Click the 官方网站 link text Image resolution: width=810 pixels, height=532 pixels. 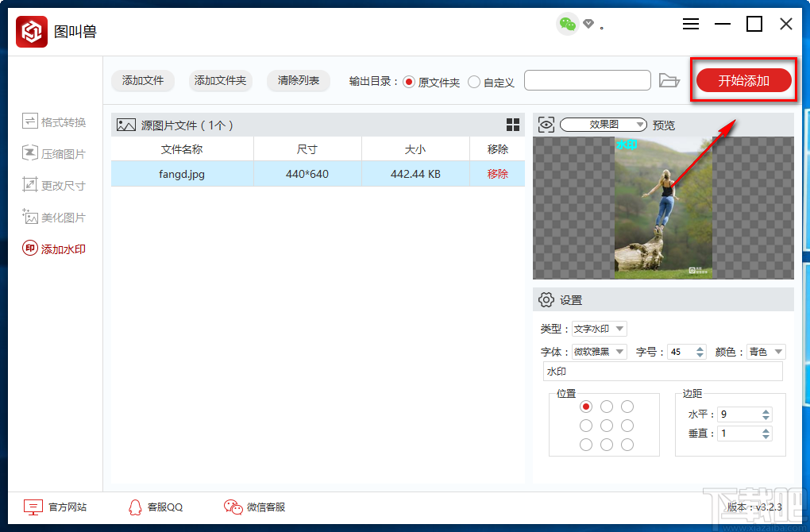[67, 507]
